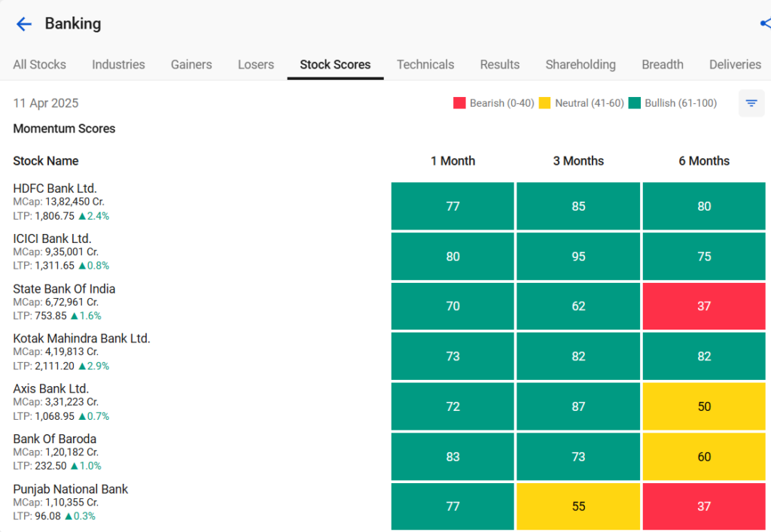Select HDFC Bank 6 Months score 80
Screen dimensions: 771x532
coord(704,206)
